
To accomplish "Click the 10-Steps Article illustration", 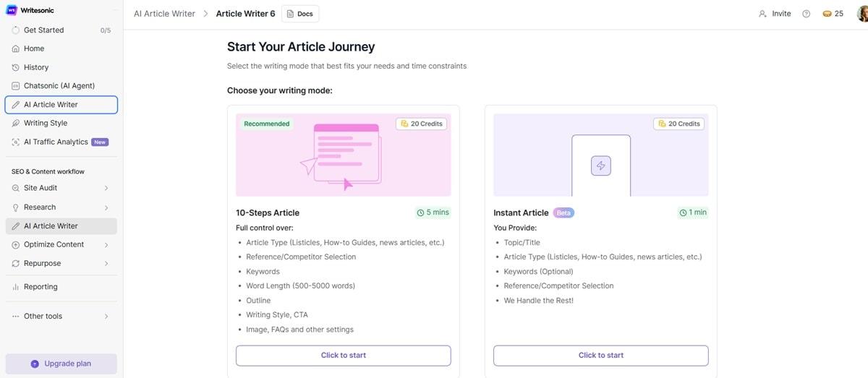I will [344, 155].
